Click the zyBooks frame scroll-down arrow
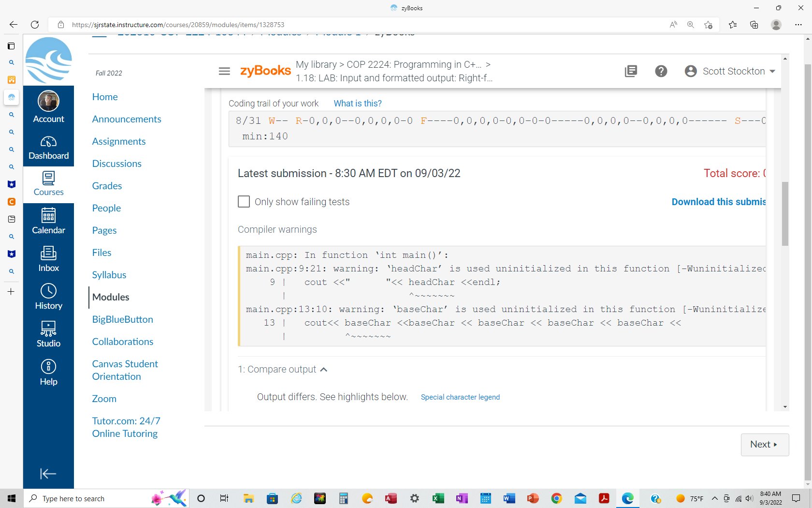The width and height of the screenshot is (812, 508). (785, 407)
